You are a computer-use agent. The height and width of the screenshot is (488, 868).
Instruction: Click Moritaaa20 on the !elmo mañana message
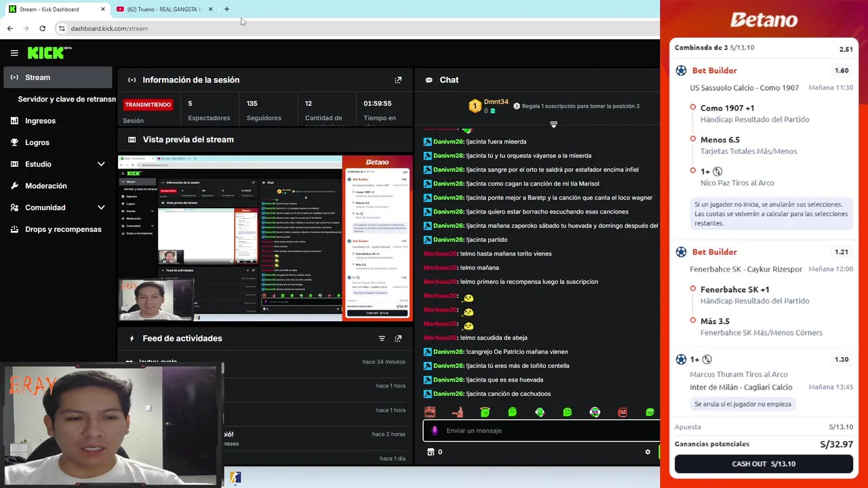click(441, 268)
